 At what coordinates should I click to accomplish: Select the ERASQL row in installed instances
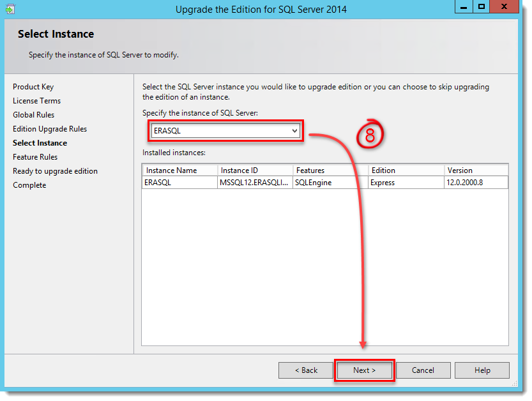point(325,183)
